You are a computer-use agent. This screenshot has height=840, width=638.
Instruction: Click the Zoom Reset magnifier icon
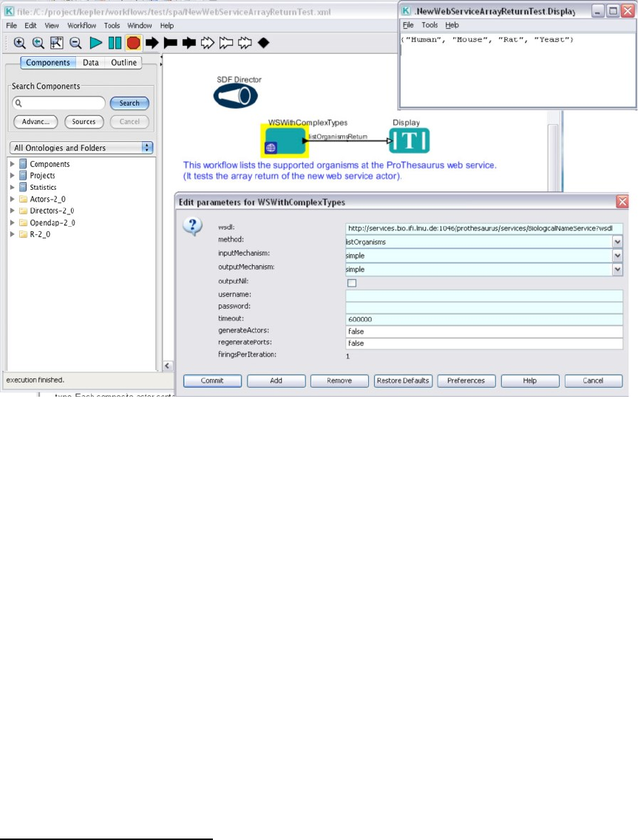click(x=38, y=43)
